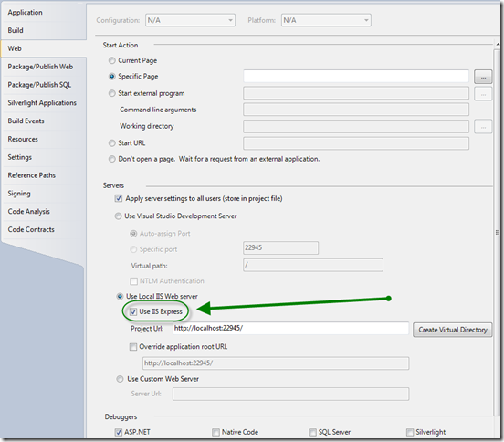Viewport: 504px width, 442px height.
Task: Open the Platform dropdown
Action: (326, 20)
